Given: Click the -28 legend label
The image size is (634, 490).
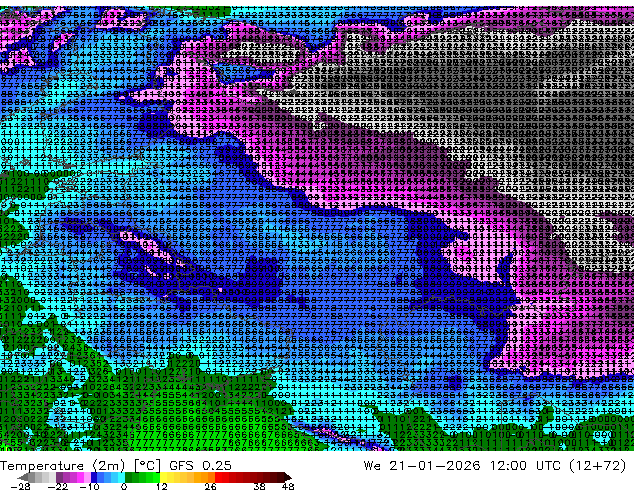Looking at the screenshot, I should (21, 486).
